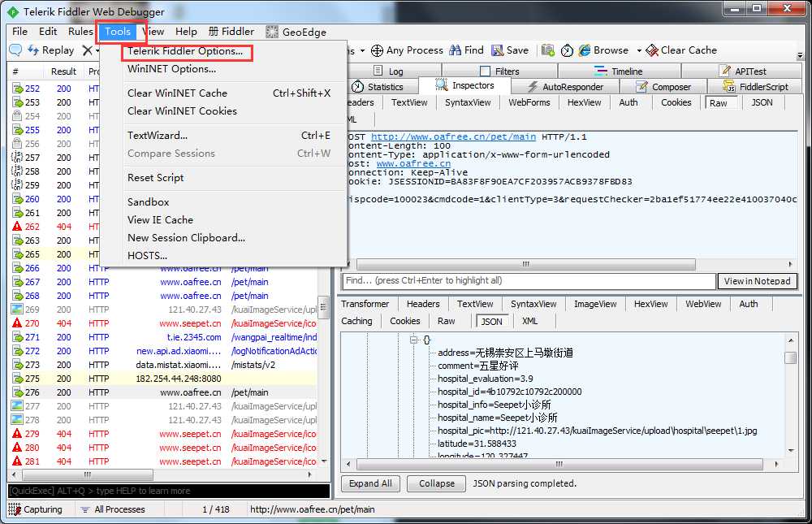The height and width of the screenshot is (524, 812).
Task: Open the Statistics tab
Action: (x=377, y=87)
